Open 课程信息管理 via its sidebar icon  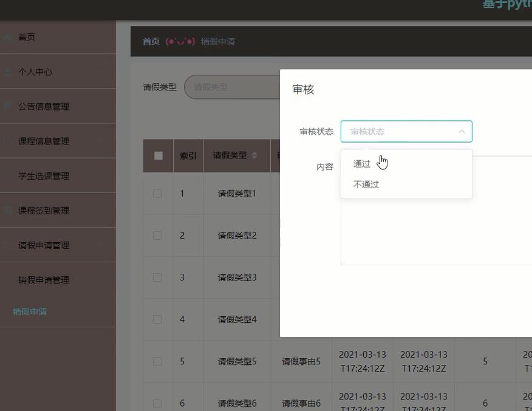(7, 141)
